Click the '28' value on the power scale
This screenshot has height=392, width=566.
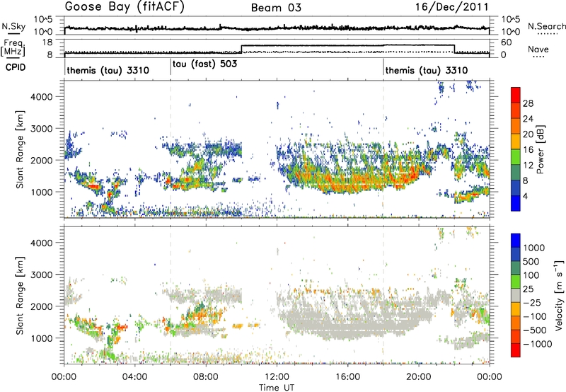tap(528, 103)
